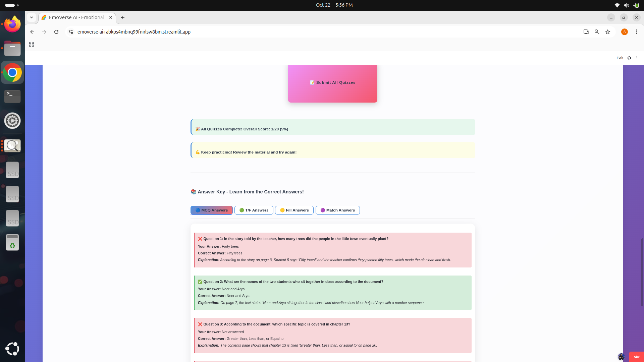Click the install app icon in the address bar
This screenshot has height=362, width=644.
[586, 32]
